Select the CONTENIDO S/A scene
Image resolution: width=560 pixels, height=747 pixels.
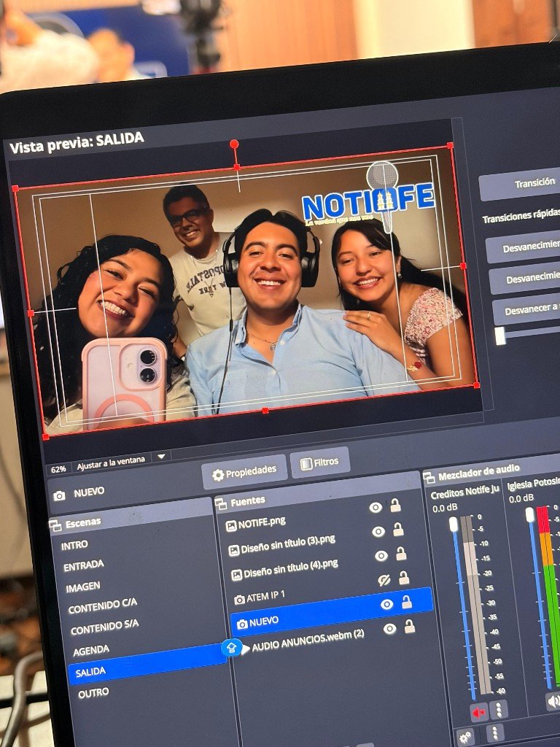tap(105, 627)
